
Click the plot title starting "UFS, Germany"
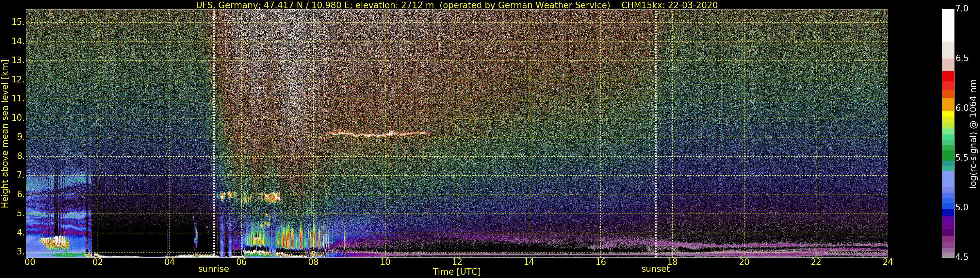457,5
